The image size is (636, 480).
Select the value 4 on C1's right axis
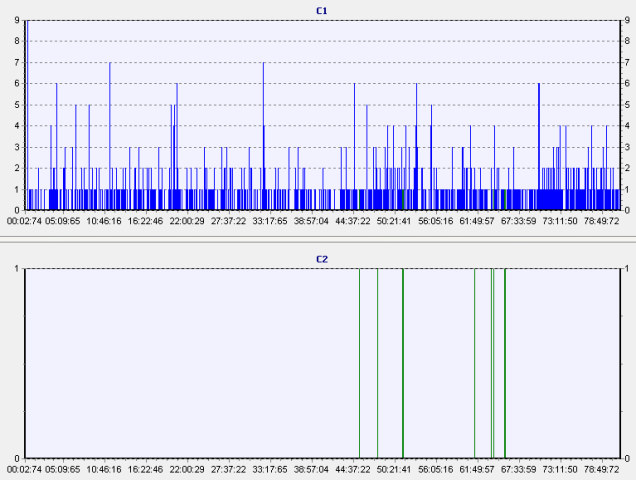(x=627, y=126)
